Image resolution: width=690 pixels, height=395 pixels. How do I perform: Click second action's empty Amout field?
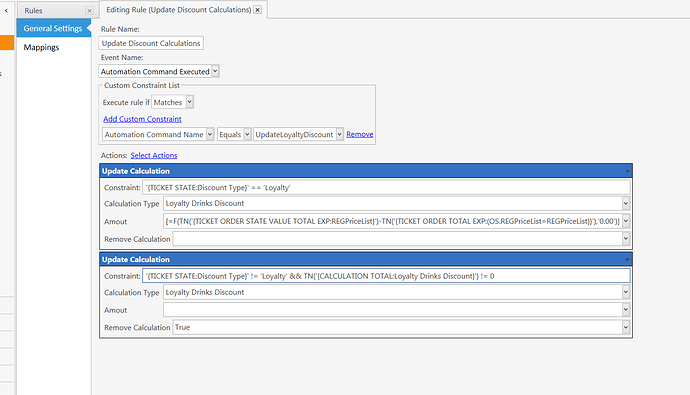392,310
